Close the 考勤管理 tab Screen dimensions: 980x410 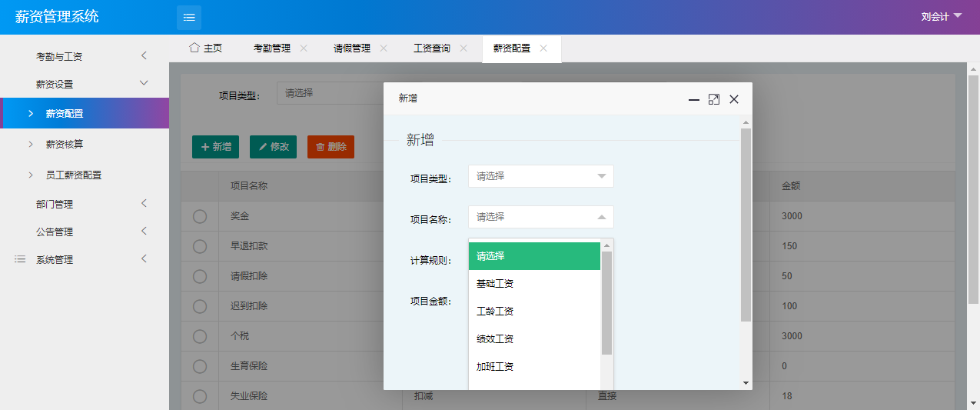point(304,48)
